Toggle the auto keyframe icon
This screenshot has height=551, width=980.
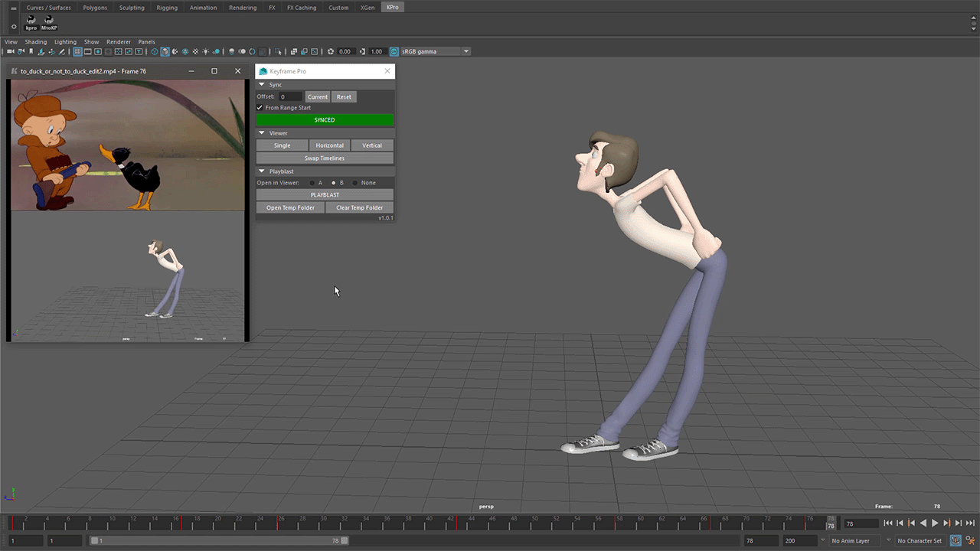coord(955,541)
